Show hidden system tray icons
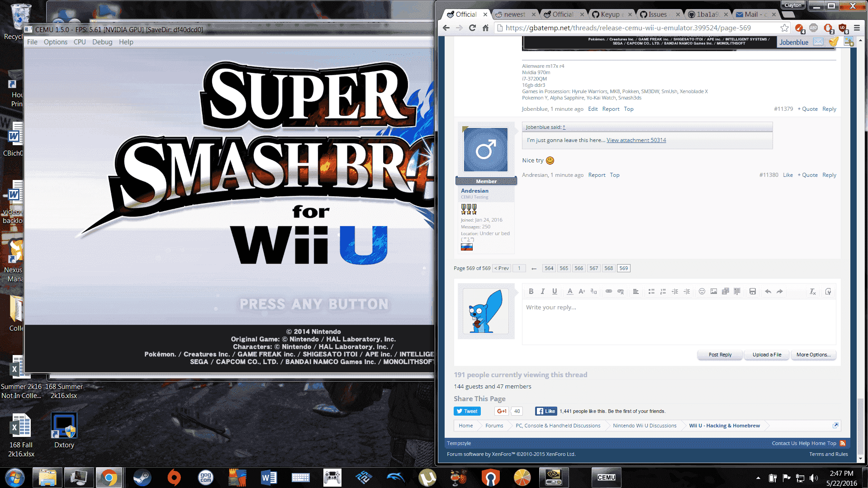868x488 pixels. [x=758, y=478]
